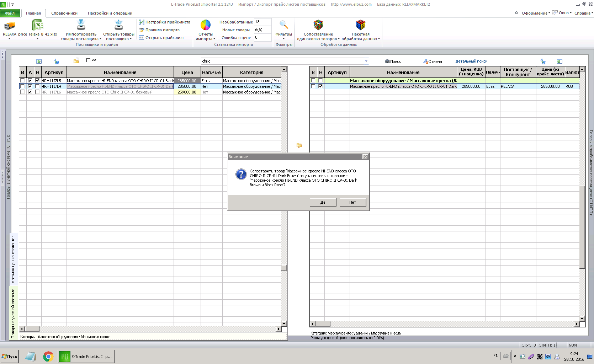The width and height of the screenshot is (594, 364).
Task: Toggle column A checkbox for article 4RH11I7L5
Action: [x=30, y=81]
